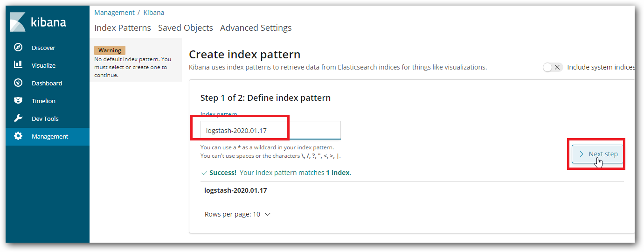Expand the Rows per page dropdown
The image size is (644, 252).
click(x=238, y=214)
